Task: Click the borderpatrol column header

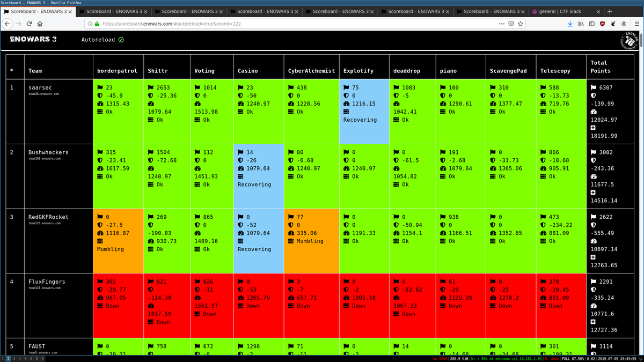Action: (117, 71)
